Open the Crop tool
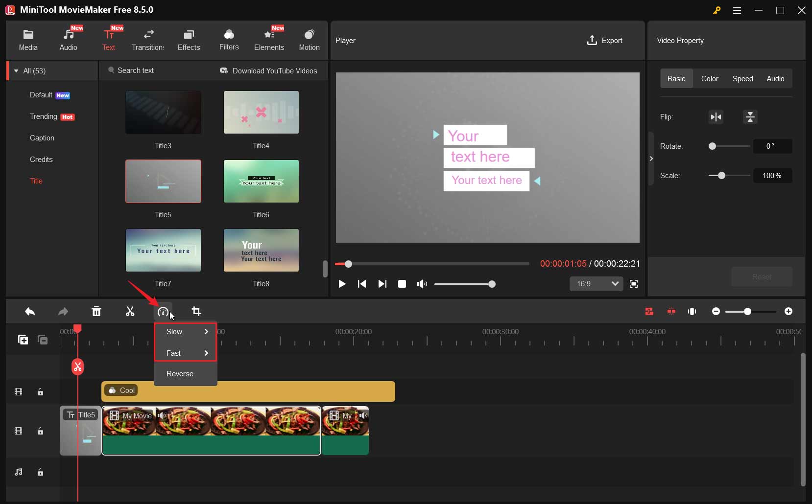 (x=197, y=312)
